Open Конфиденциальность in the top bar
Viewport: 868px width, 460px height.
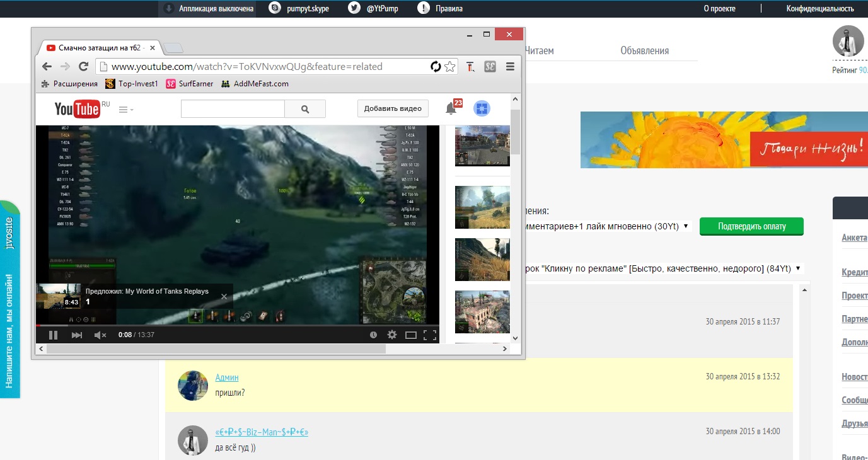click(820, 9)
